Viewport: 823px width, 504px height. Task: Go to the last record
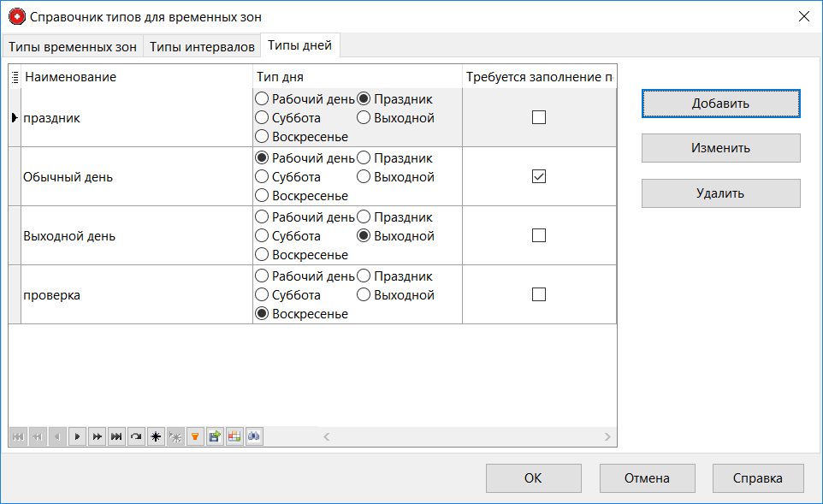pos(116,437)
